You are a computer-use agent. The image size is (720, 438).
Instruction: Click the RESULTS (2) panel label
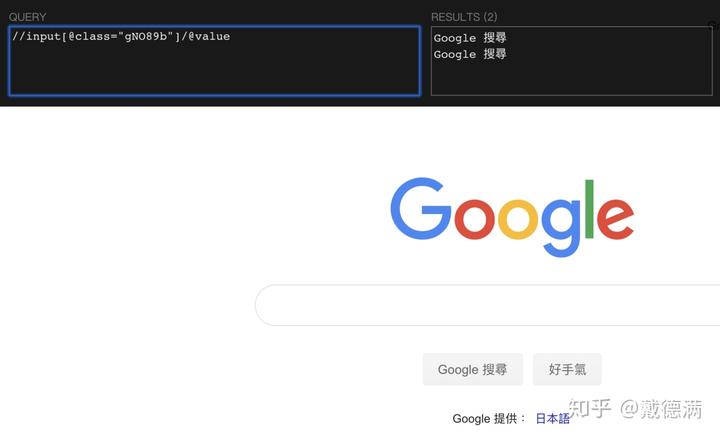464,17
